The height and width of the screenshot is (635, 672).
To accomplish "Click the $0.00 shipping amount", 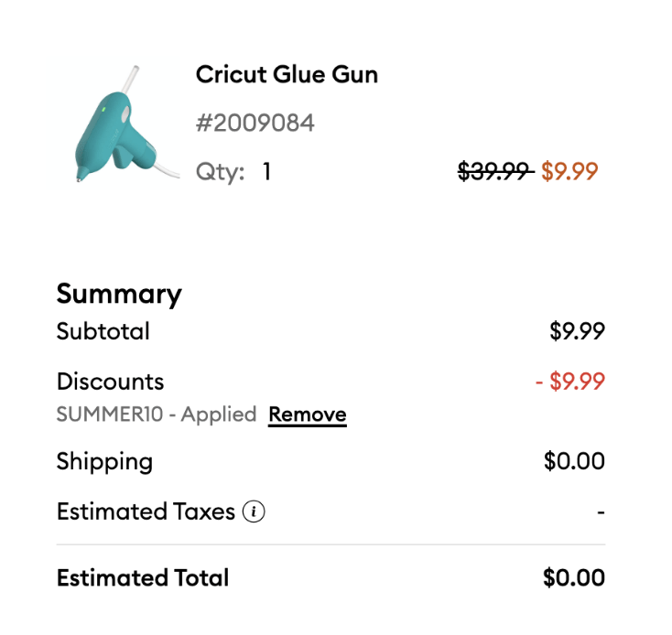I will [x=574, y=461].
